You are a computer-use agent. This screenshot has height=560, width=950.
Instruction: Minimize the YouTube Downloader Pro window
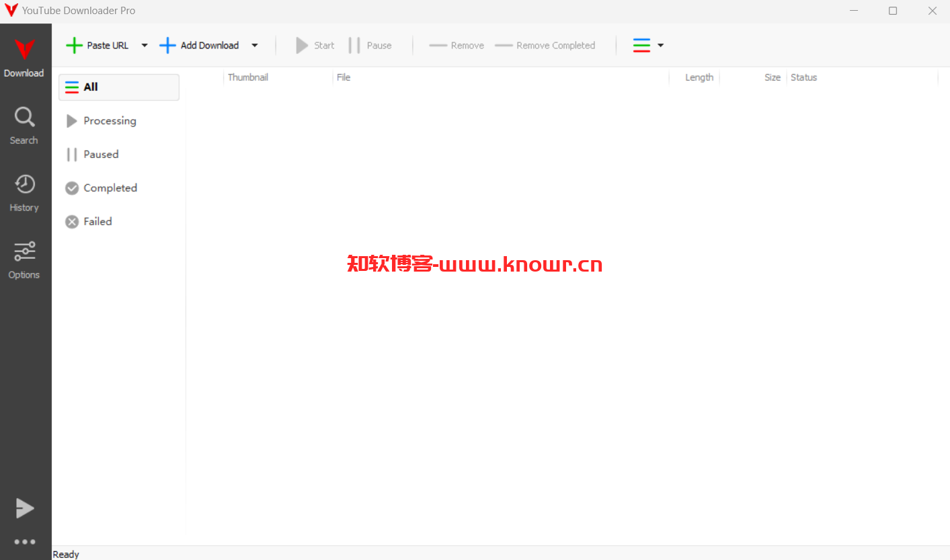[x=854, y=10]
